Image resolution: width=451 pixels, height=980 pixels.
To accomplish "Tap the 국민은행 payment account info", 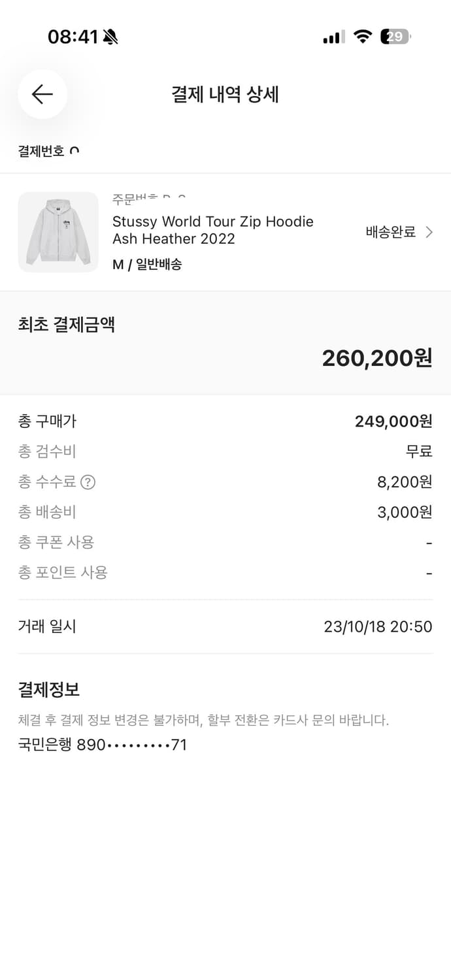I will [101, 744].
